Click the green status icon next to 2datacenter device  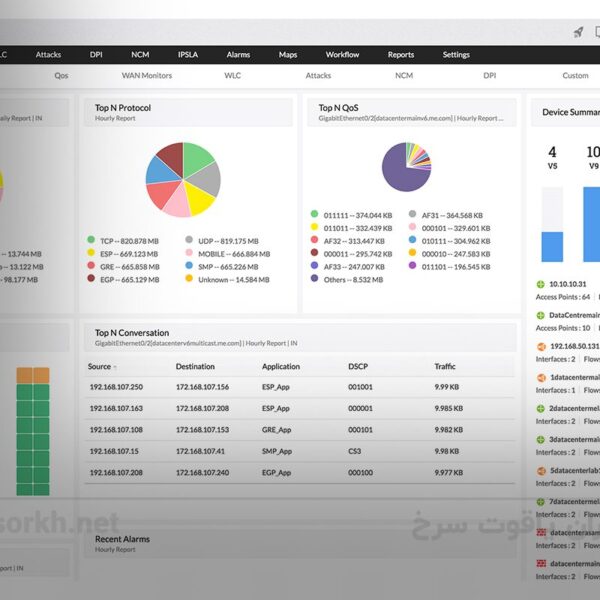[x=541, y=409]
